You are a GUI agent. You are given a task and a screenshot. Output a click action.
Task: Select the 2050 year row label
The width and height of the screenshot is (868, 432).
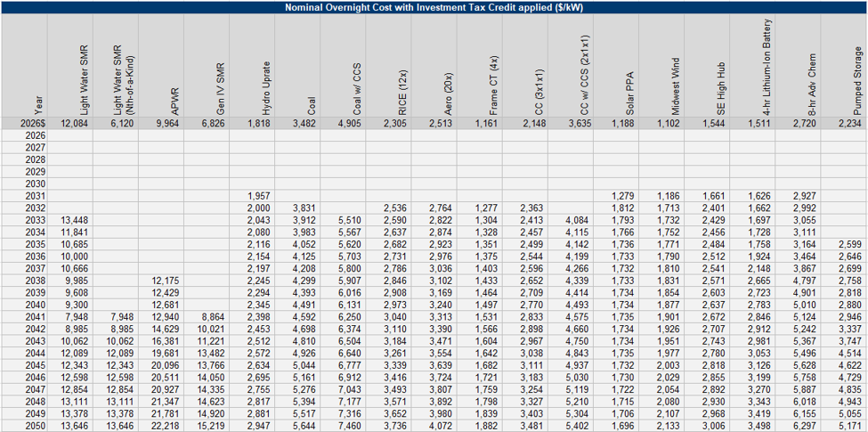(x=35, y=426)
